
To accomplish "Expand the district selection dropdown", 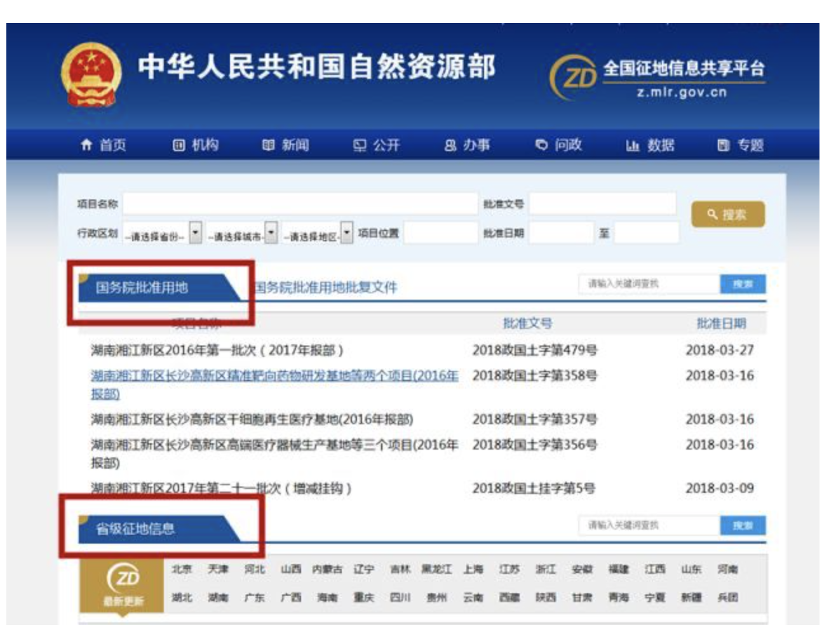I will pos(347,233).
